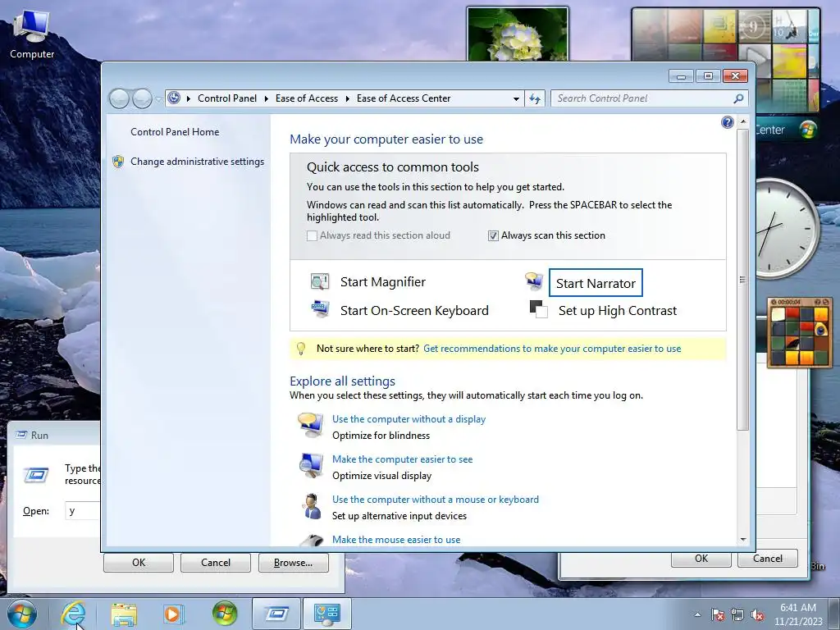Click the Control Panel breadcrumb
The height and width of the screenshot is (630, 840).
[227, 98]
